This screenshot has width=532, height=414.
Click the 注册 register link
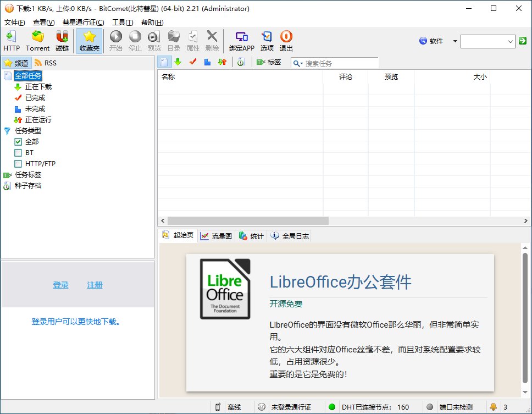click(x=95, y=285)
